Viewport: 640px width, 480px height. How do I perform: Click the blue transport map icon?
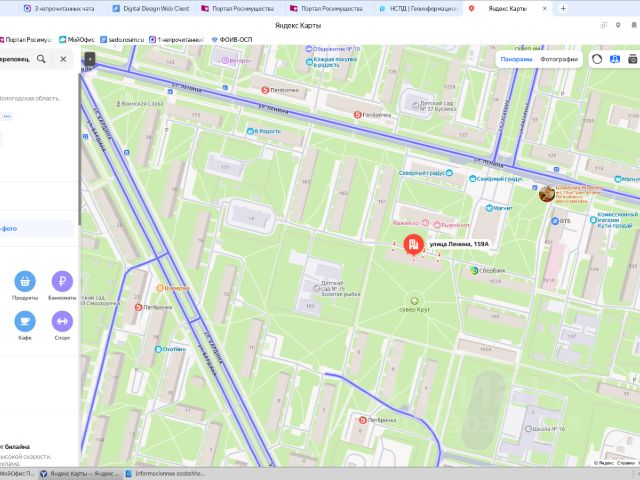pos(615,59)
